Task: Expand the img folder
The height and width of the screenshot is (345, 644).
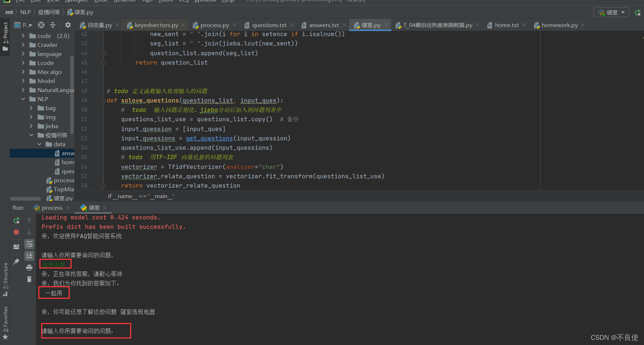Action: tap(31, 117)
